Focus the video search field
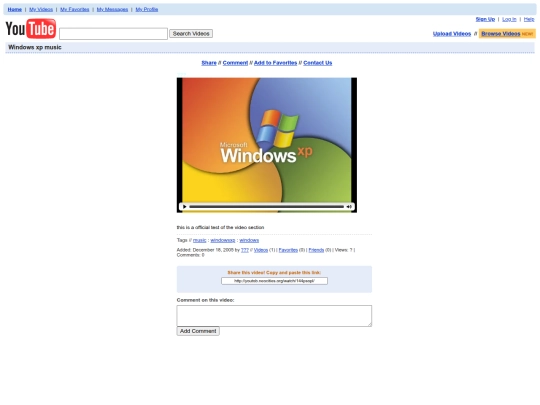540x405 pixels. [113, 34]
